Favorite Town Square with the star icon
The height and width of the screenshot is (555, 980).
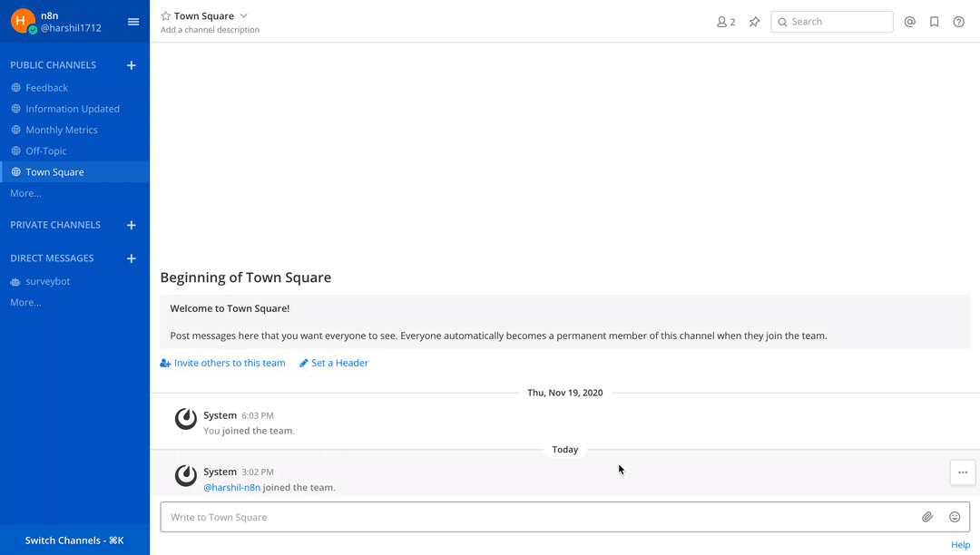click(x=165, y=16)
